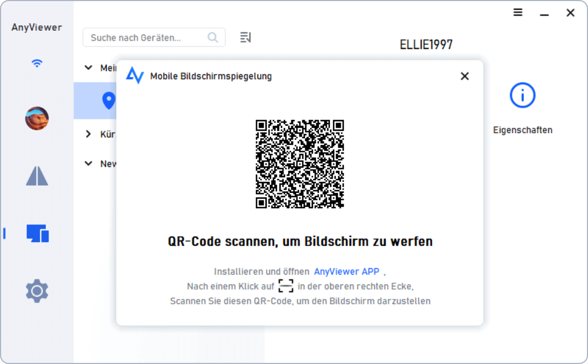Viewport: 588px width, 364px height.
Task: Open the sail-shaped sidebar icon
Action: (37, 176)
